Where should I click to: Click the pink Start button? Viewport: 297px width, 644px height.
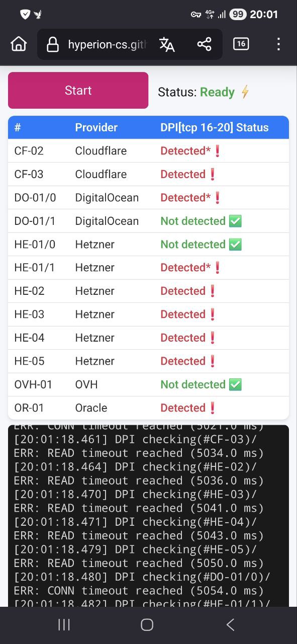(x=78, y=91)
